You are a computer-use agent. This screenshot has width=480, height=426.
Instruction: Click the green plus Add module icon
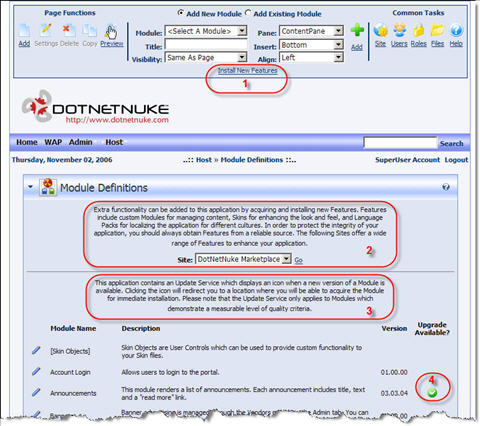click(357, 30)
